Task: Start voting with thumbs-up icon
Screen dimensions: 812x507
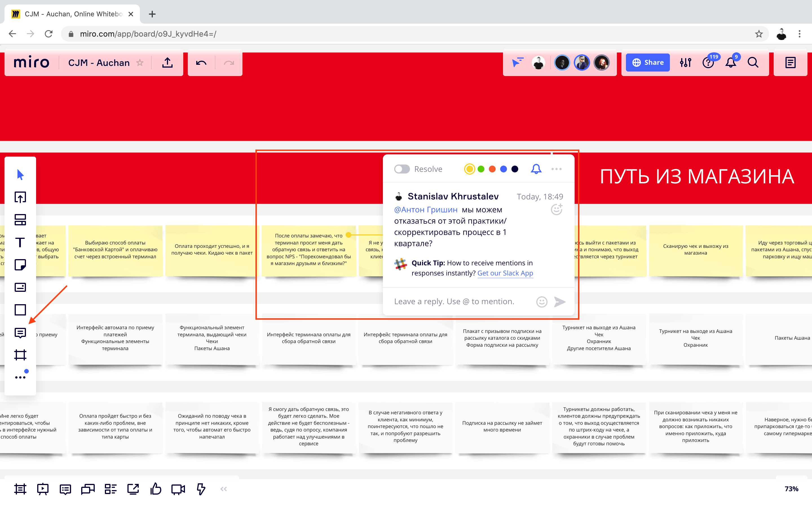Action: (x=156, y=489)
